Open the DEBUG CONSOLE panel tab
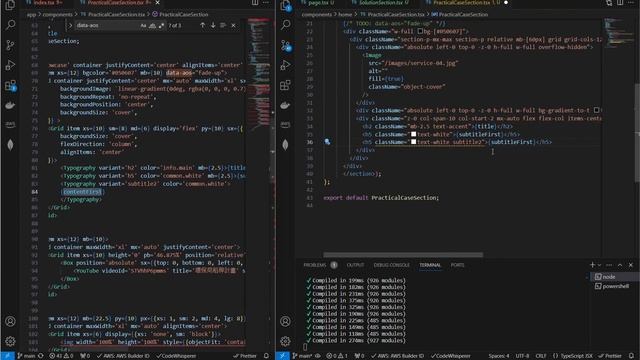Viewport: 640px width, 360px height. pyautogui.click(x=391, y=265)
